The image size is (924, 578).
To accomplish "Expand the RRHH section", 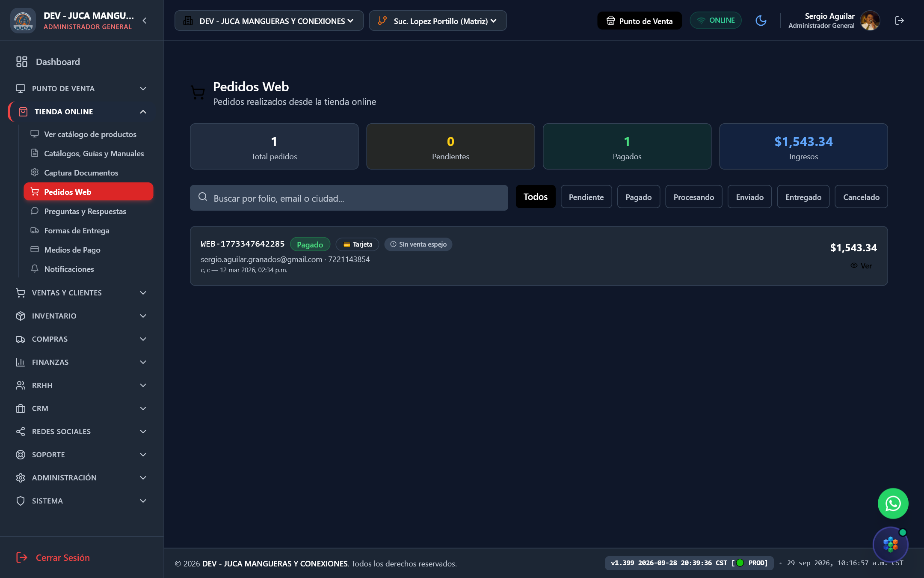I will click(x=82, y=385).
